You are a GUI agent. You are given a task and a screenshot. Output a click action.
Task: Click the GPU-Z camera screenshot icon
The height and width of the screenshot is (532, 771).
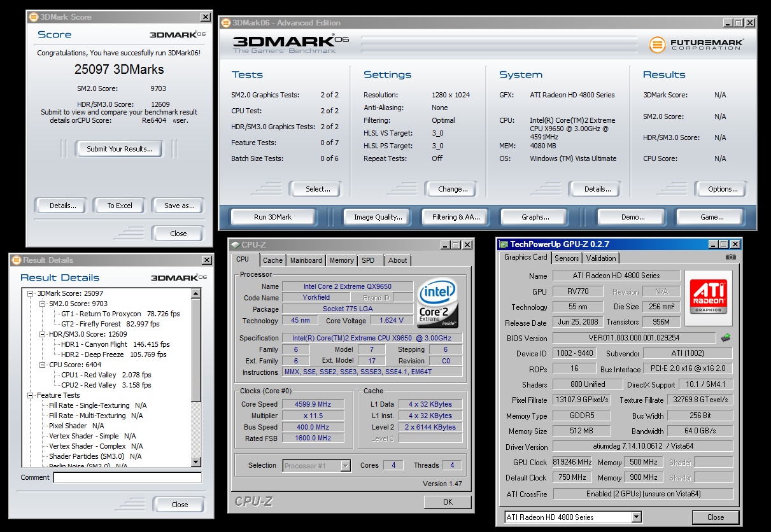pyautogui.click(x=730, y=257)
